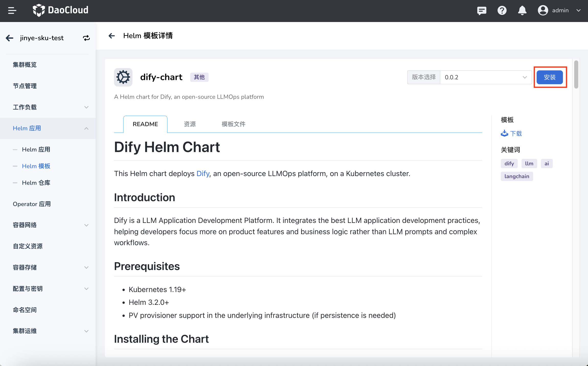Open the version 0.0.2 dropdown
Image resolution: width=588 pixels, height=366 pixels.
pyautogui.click(x=485, y=77)
